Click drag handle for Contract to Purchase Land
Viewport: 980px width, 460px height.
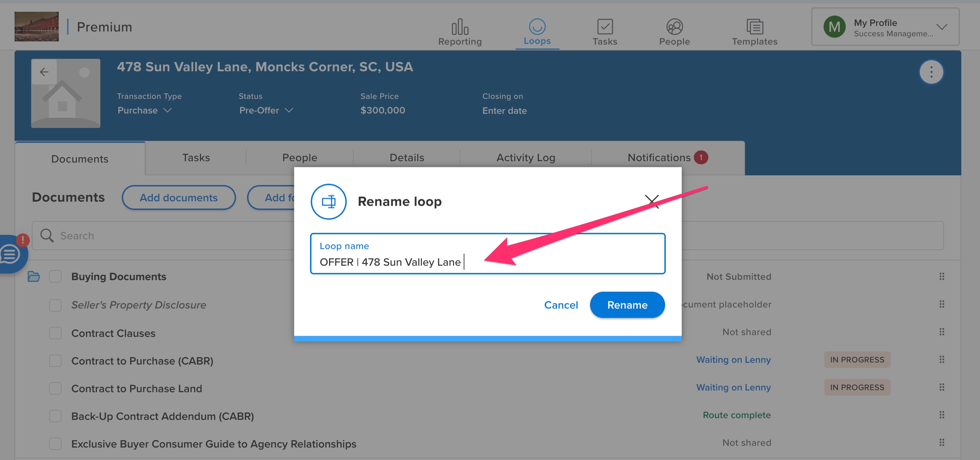(x=942, y=387)
